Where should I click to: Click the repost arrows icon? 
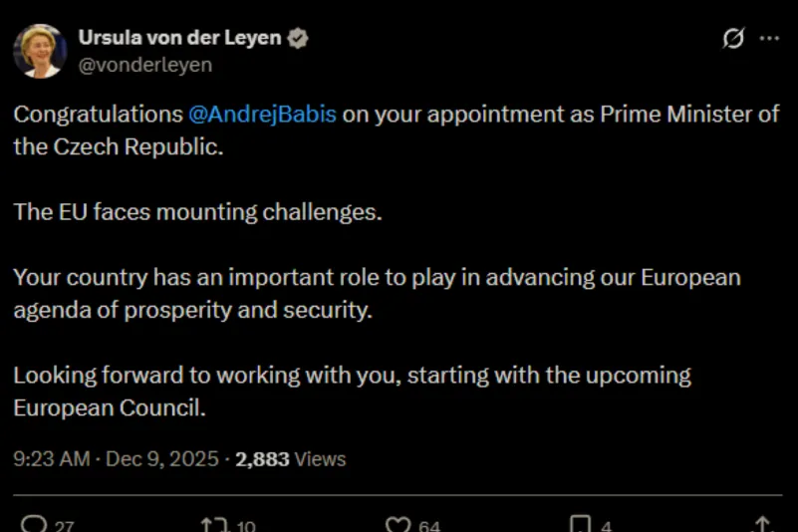pyautogui.click(x=214, y=524)
